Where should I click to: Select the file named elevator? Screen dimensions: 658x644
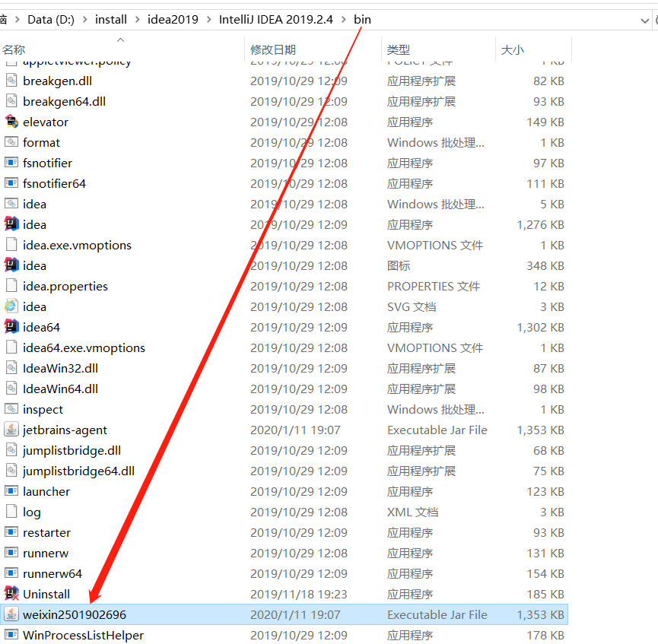(x=46, y=122)
